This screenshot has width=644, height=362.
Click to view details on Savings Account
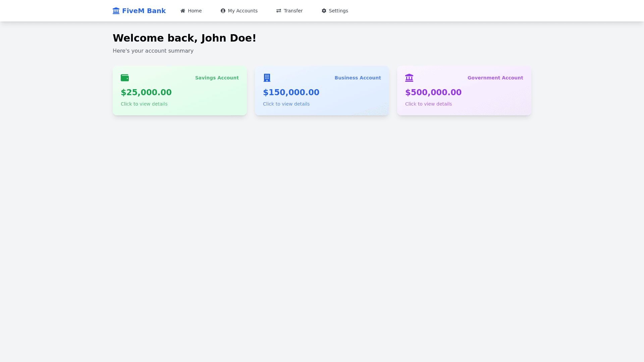point(144,104)
